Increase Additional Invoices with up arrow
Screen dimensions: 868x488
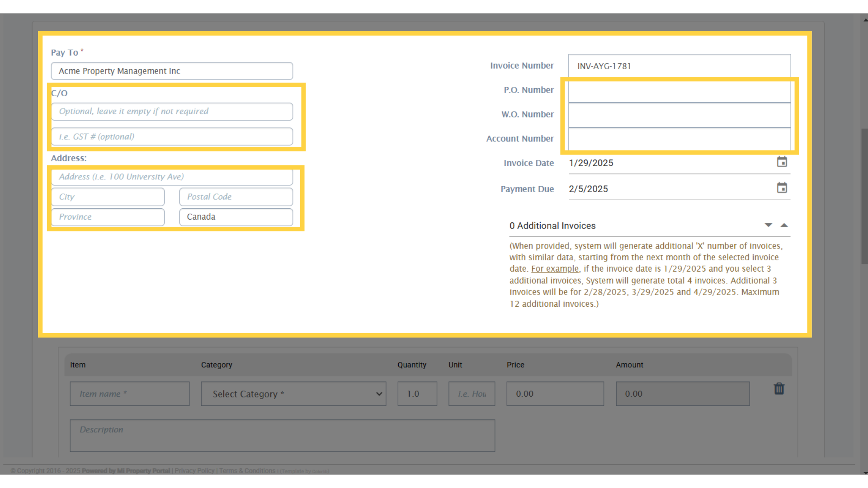pos(784,225)
